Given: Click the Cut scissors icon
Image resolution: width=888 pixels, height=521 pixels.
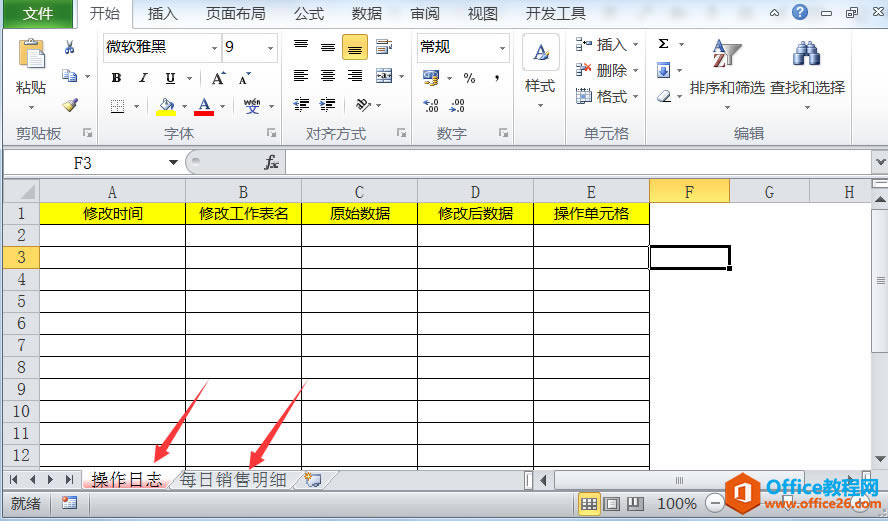Looking at the screenshot, I should (70, 48).
